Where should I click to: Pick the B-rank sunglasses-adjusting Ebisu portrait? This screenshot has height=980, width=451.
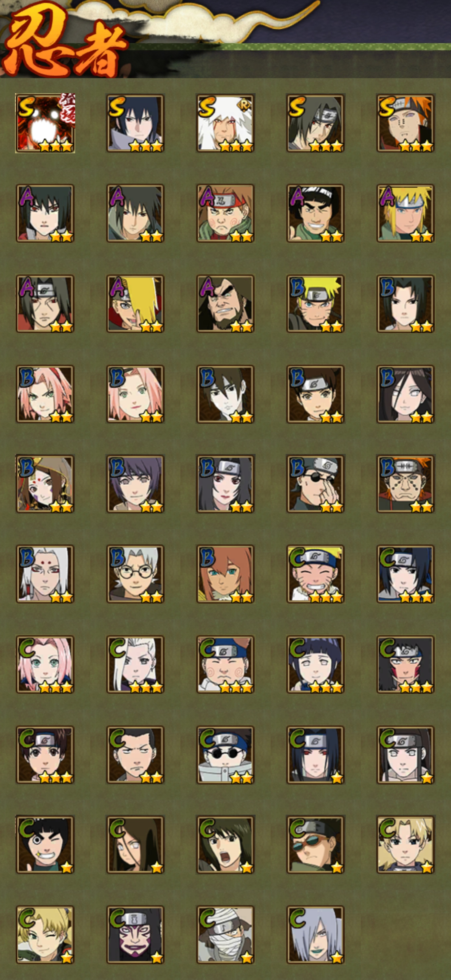[x=315, y=484]
